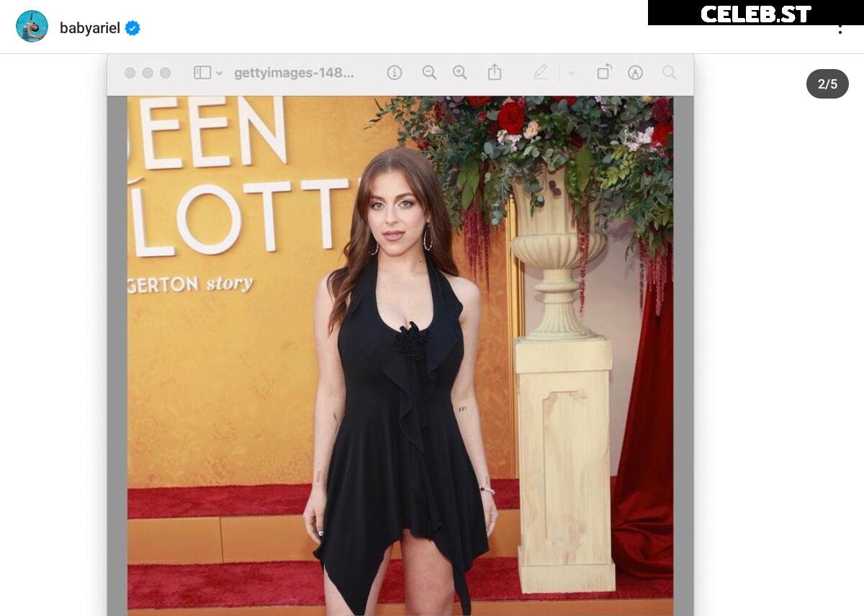The height and width of the screenshot is (616, 864).
Task: Click the verified badge next to babyariel
Action: pyautogui.click(x=132, y=28)
